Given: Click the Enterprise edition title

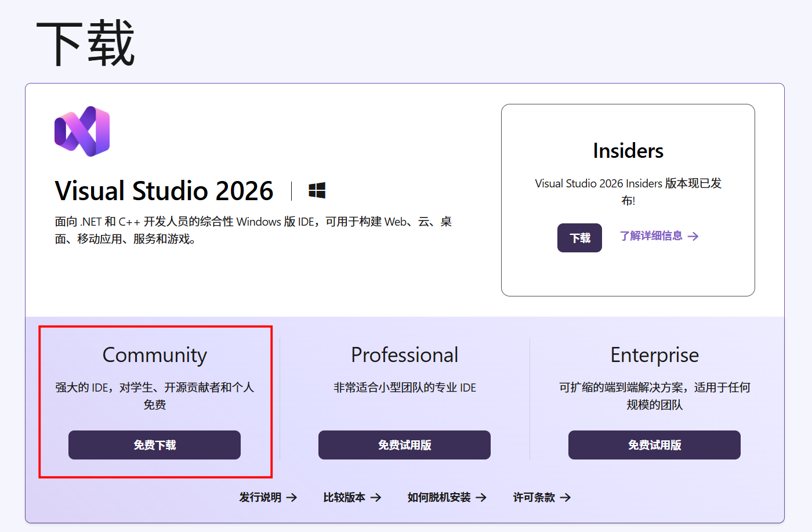Looking at the screenshot, I should click(654, 355).
